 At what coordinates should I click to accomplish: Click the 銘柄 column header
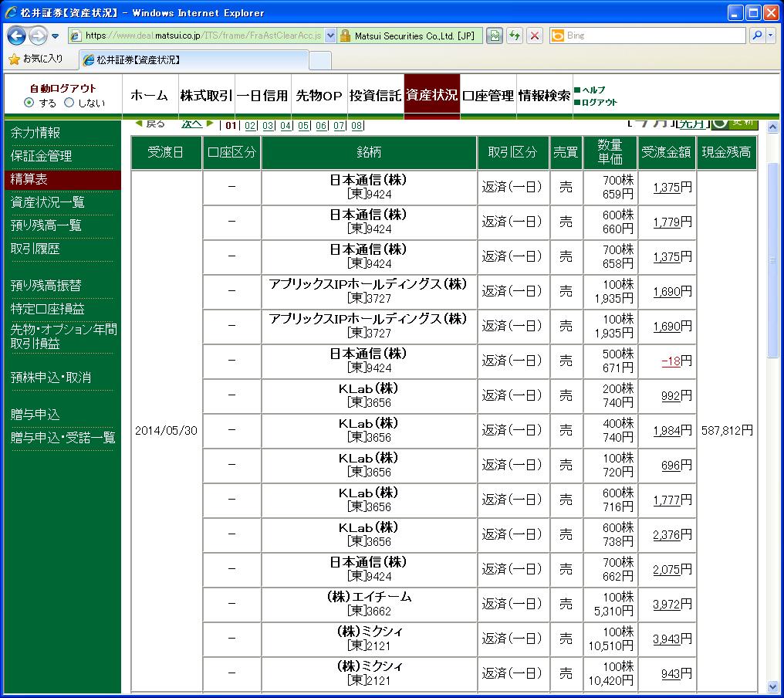coord(369,152)
